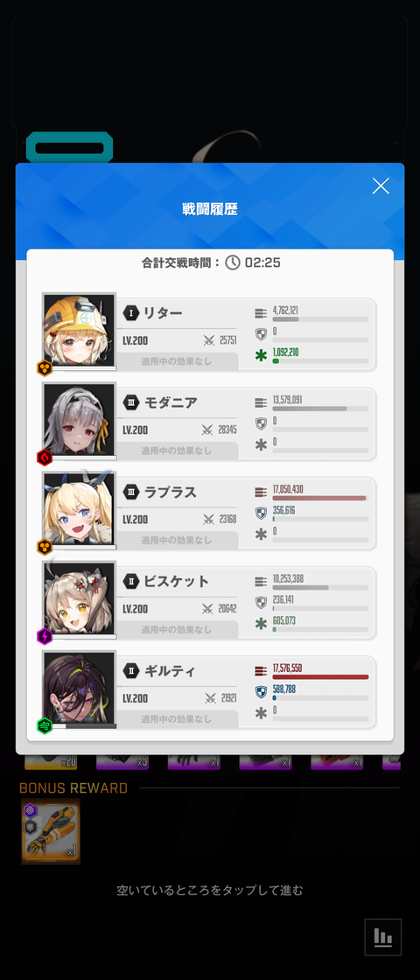Tap the 空いているところをタップして進む prompt
This screenshot has width=420, height=980.
pyautogui.click(x=210, y=891)
